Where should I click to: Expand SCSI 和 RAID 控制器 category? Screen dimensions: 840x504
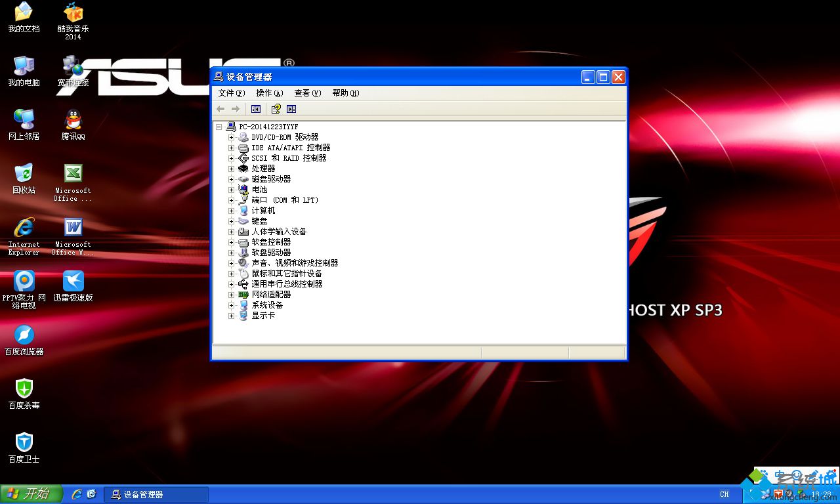(x=231, y=158)
